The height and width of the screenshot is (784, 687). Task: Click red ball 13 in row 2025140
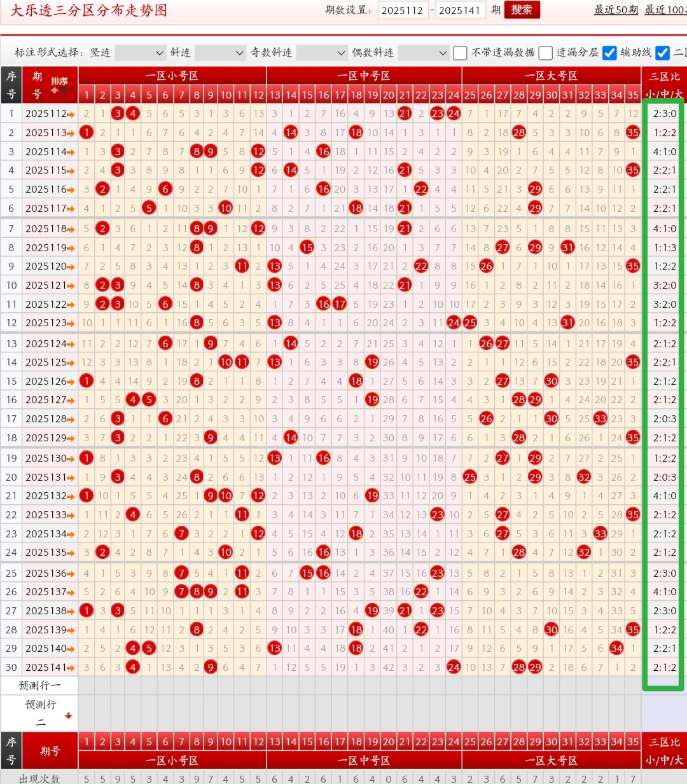pos(275,649)
